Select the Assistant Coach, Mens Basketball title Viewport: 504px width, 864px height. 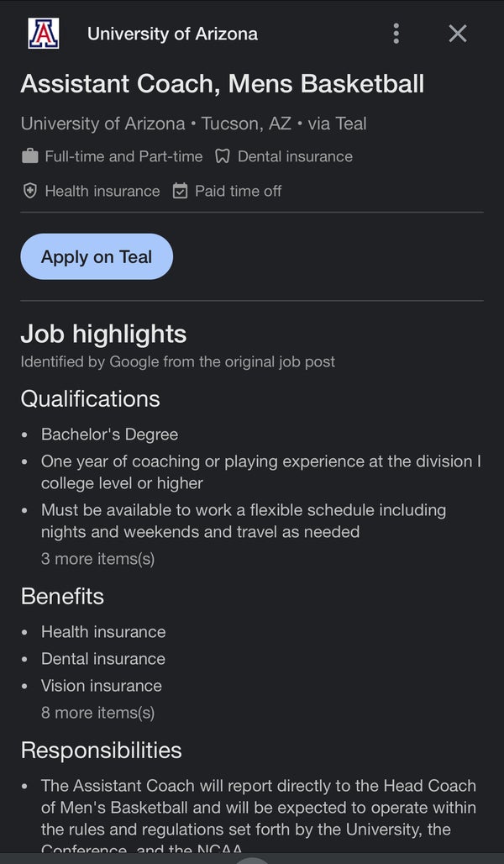[x=222, y=84]
